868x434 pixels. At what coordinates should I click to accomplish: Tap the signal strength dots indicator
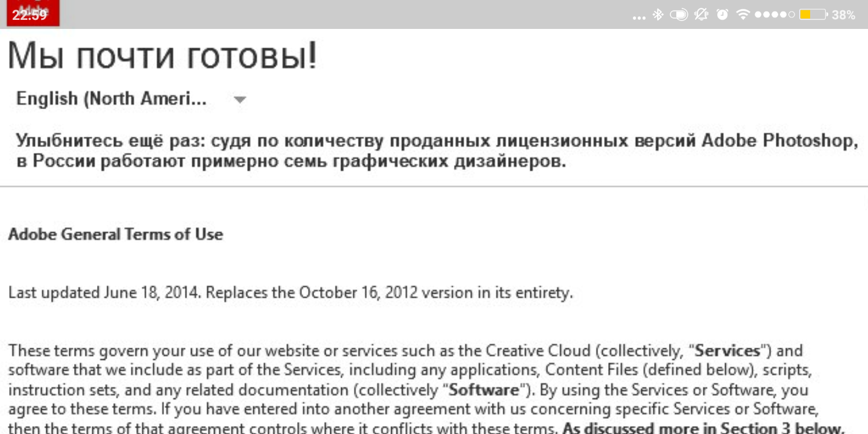click(775, 14)
